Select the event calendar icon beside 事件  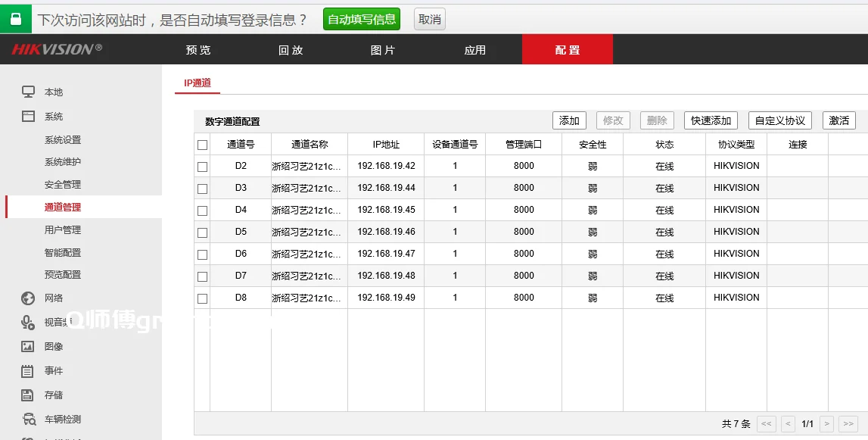coord(28,371)
